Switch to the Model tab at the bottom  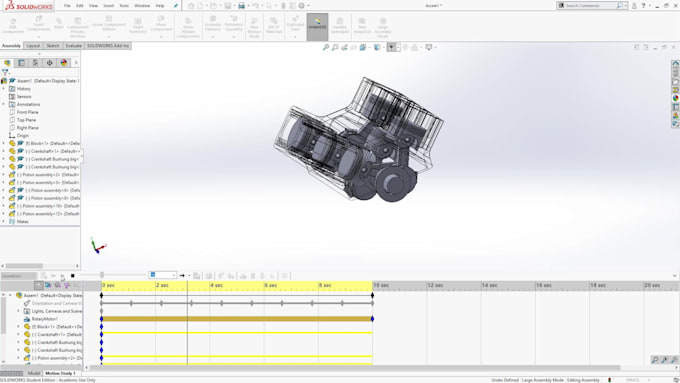pos(33,373)
